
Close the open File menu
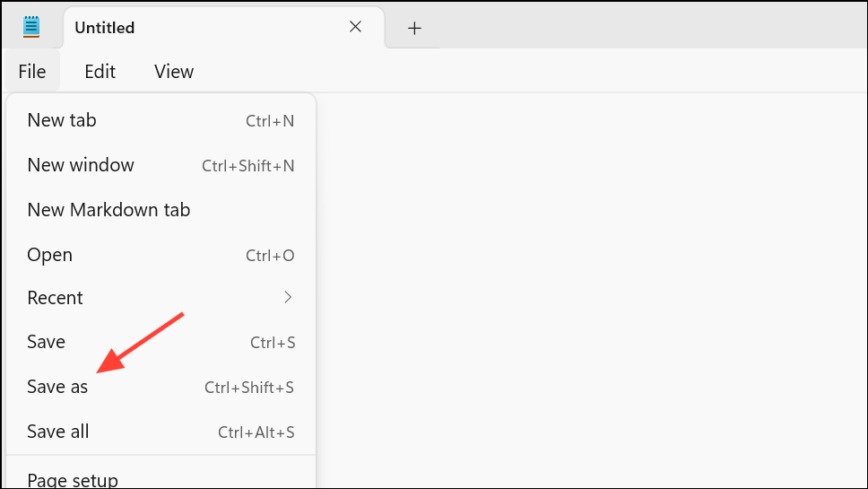(x=32, y=72)
